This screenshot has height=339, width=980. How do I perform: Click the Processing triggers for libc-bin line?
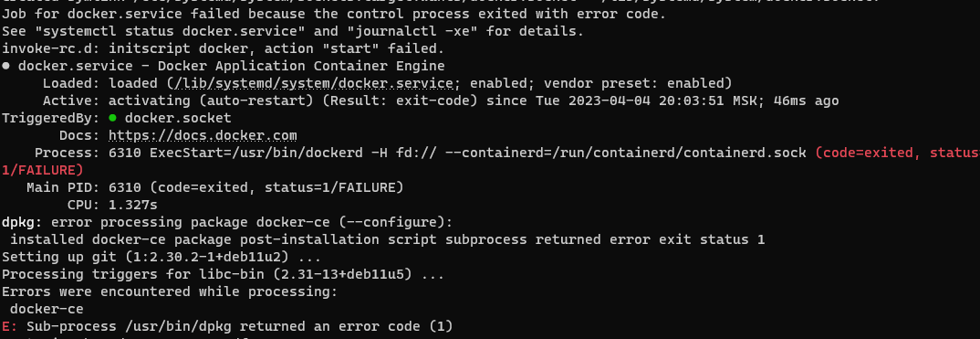(x=224, y=274)
